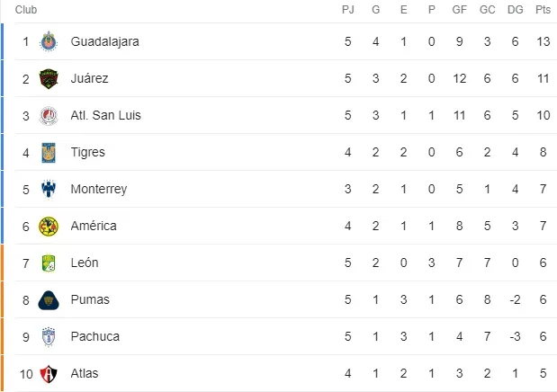Select the Monterrey team name

(99, 189)
